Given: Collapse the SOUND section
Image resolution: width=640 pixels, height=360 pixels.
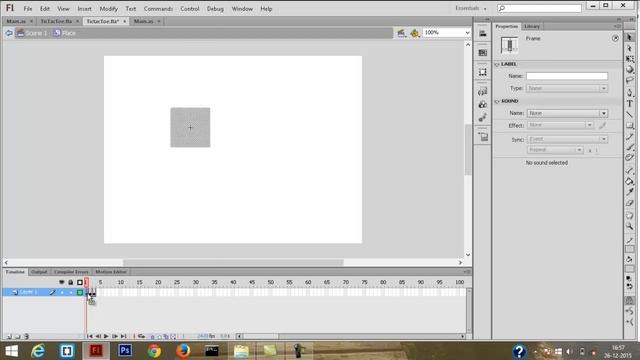Looking at the screenshot, I should [x=497, y=101].
